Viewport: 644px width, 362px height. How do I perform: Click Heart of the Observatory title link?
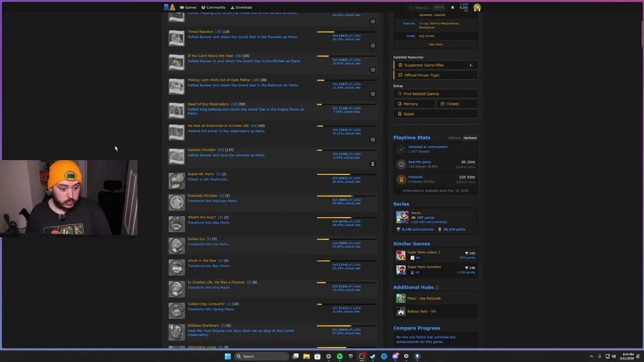[208, 104]
